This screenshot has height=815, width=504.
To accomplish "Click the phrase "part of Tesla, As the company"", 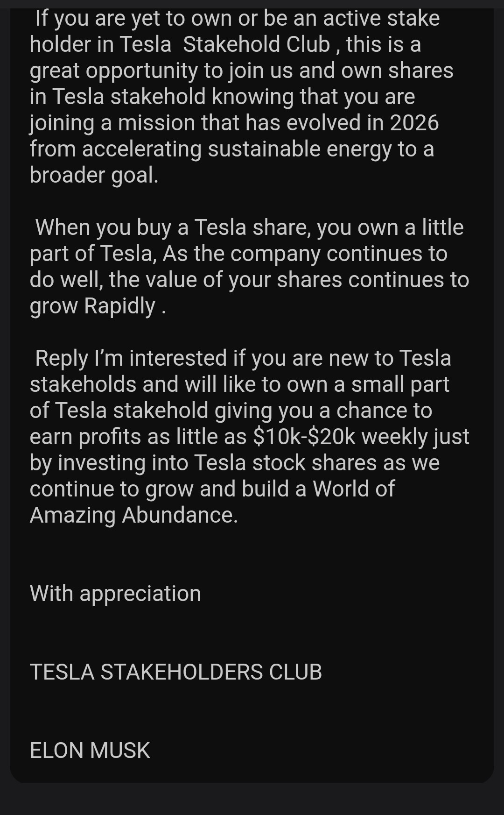I will 173,254.
